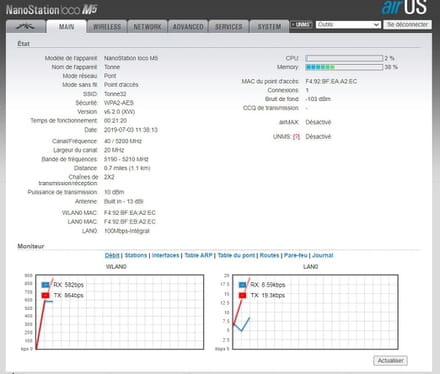Screen dimensions: 440x374
Task: Click the NanoStation loco M5 title logo
Action: point(52,10)
